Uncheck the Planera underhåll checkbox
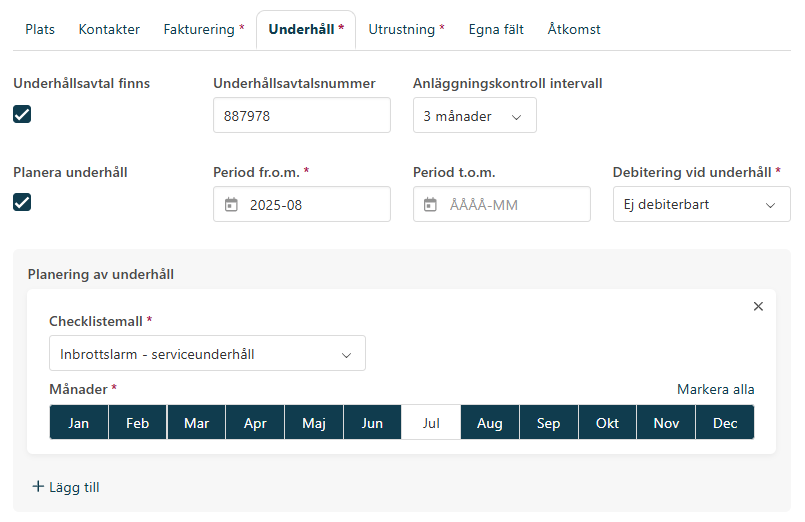805x522 pixels. pyautogui.click(x=22, y=202)
